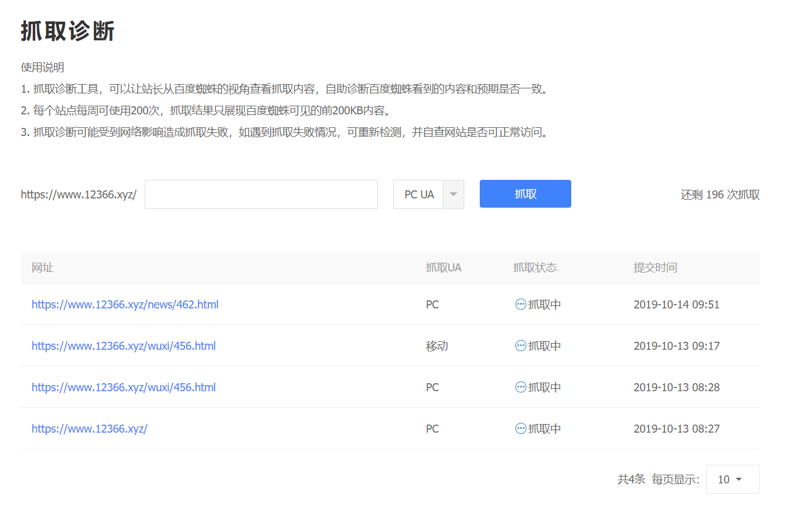Click status icon for 2019-10-13 08:28 row

pyautogui.click(x=520, y=387)
